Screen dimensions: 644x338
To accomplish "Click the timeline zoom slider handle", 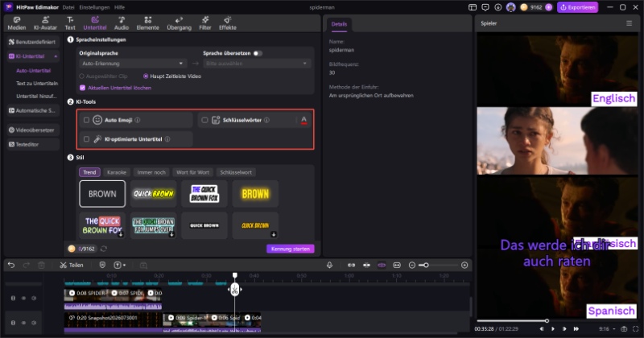I will click(x=427, y=266).
